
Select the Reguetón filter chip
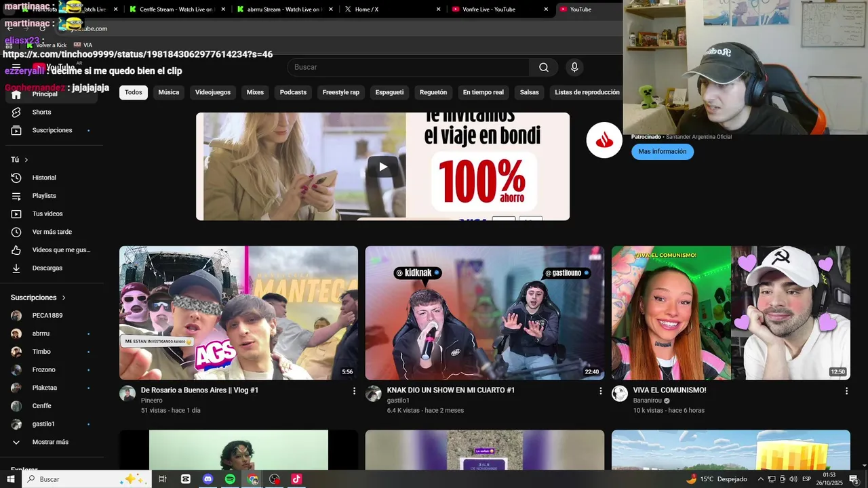433,92
